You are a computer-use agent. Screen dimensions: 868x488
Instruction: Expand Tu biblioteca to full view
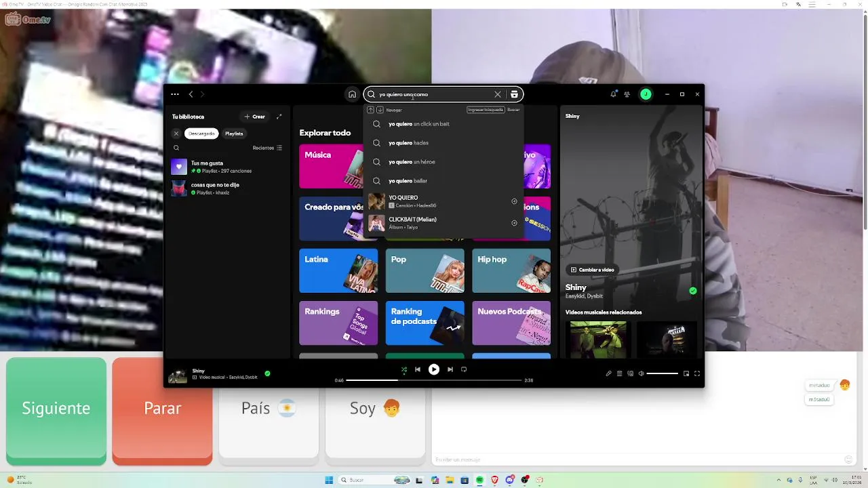point(279,117)
